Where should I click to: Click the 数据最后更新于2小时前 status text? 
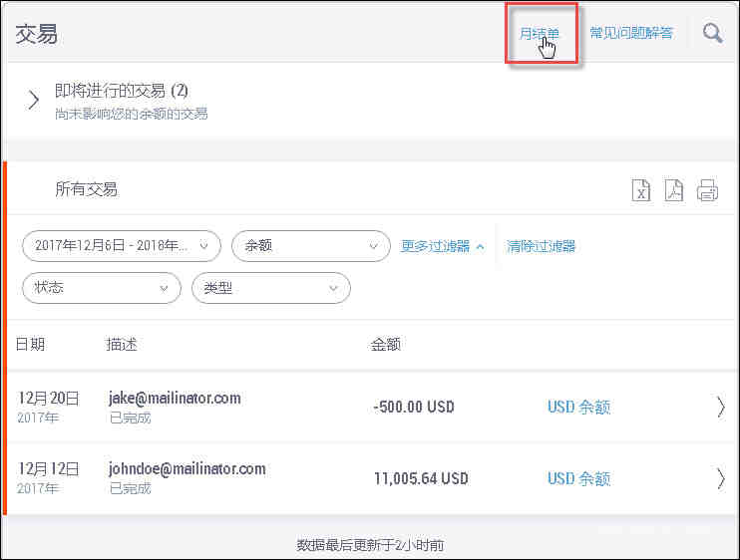[x=370, y=545]
